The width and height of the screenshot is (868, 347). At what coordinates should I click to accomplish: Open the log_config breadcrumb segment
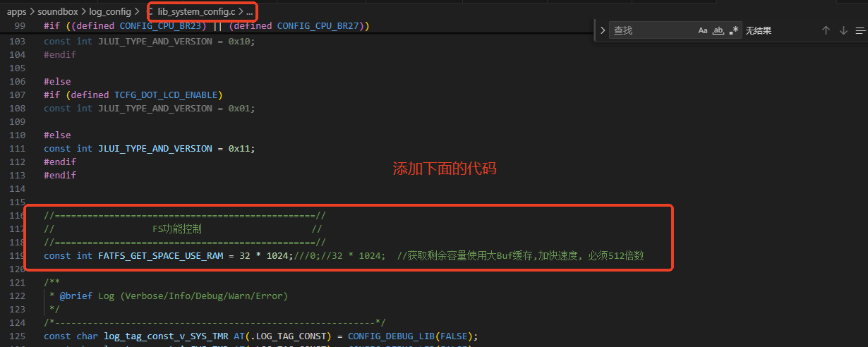tap(109, 12)
